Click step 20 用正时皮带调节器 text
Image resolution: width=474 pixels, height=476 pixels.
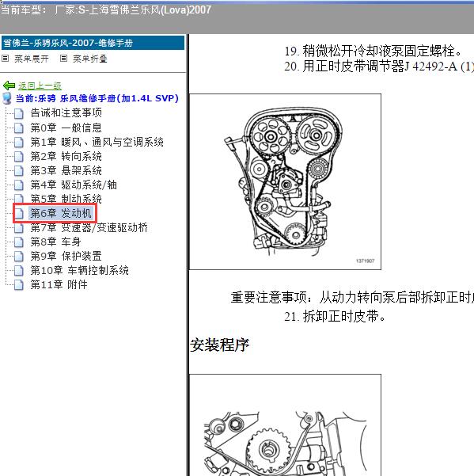379,67
